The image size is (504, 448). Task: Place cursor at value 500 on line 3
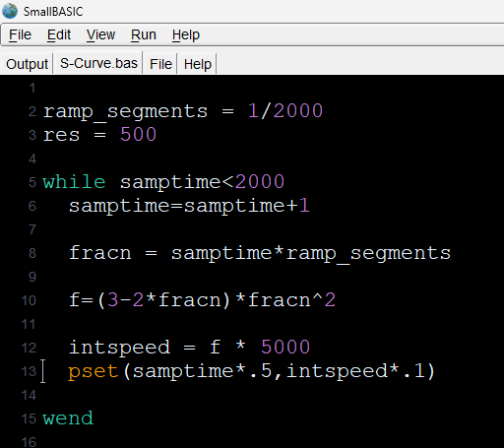pos(138,135)
